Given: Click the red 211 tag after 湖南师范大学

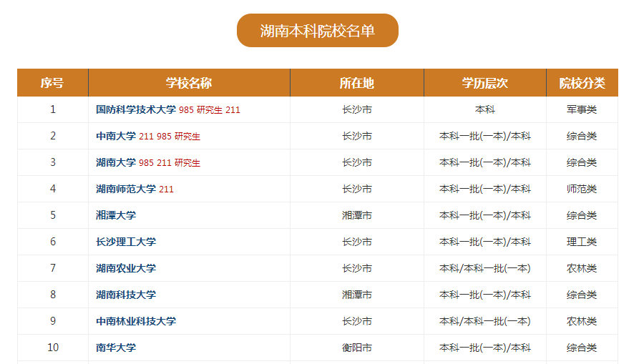Looking at the screenshot, I should 166,190.
